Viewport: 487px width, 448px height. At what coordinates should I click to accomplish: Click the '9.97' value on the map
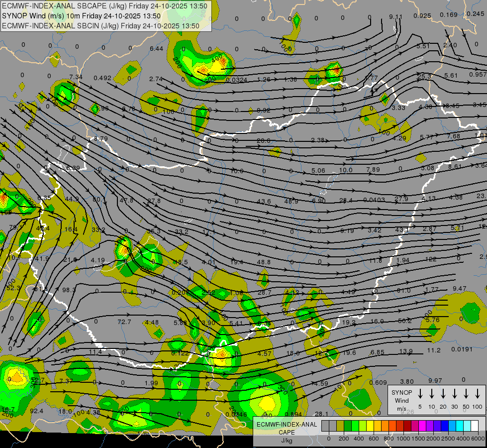[x=435, y=380]
